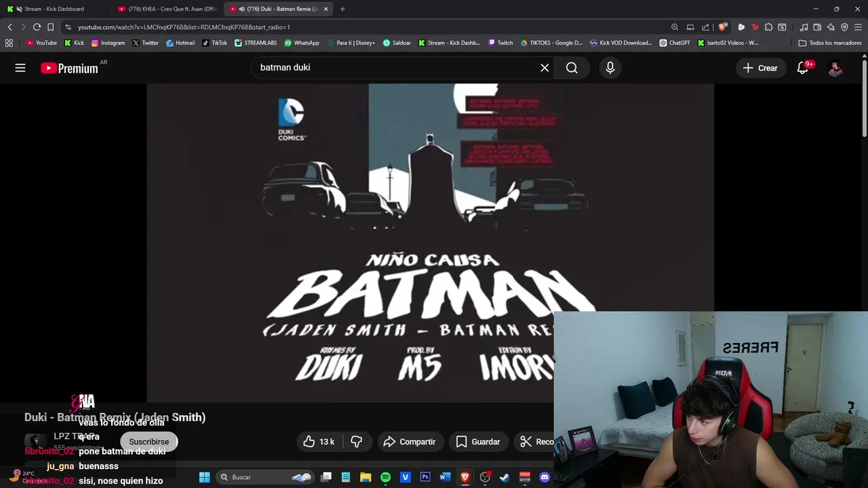Bookmark this page from toolbar
Screen dimensions: 868x488
[x=50, y=27]
